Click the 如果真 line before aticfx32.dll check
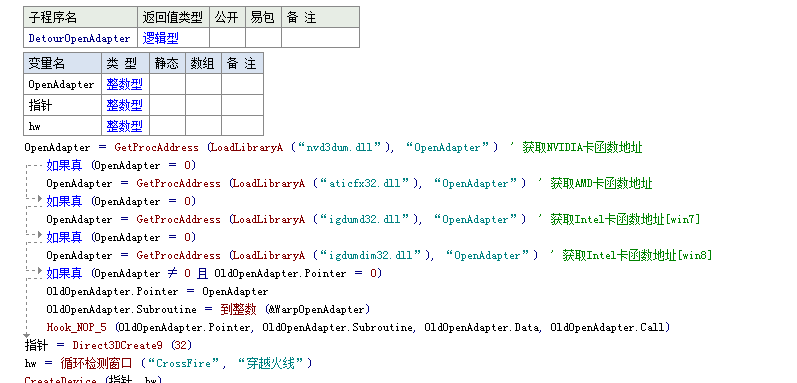Viewport: 797px width, 383px height. [64, 166]
